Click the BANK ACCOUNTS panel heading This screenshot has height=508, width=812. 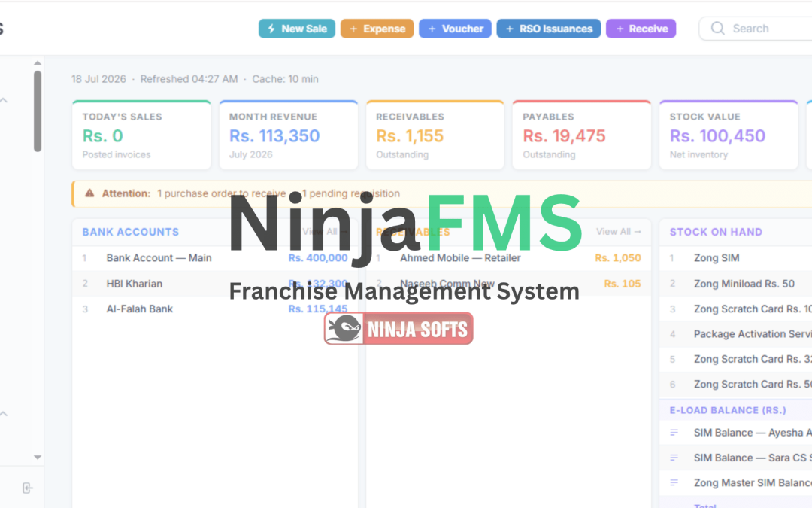(x=131, y=232)
